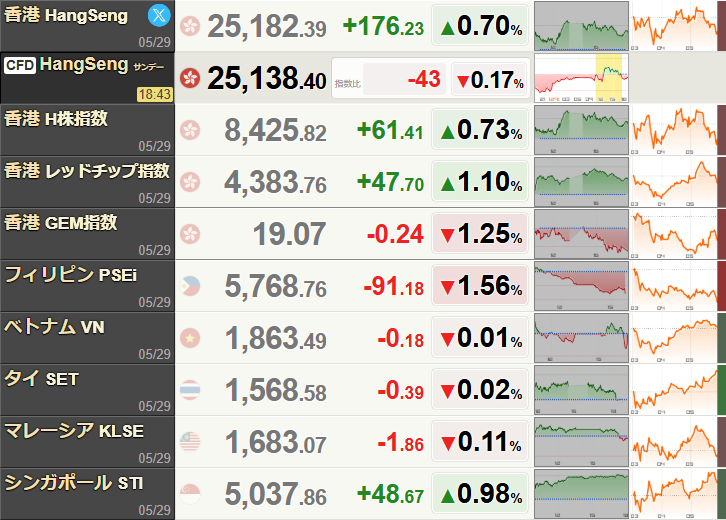
Task: Click タイ SET intraday chart
Action: coord(582,389)
